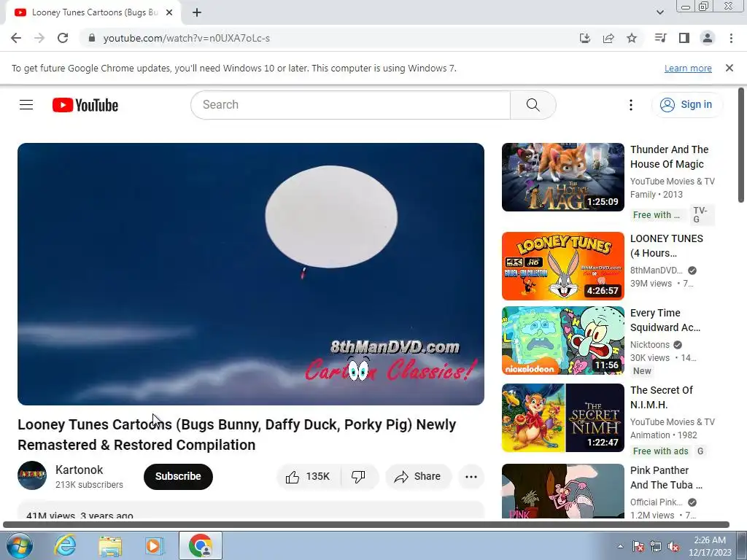Open Thunder And The House Of Magic thumbnail

pos(562,177)
